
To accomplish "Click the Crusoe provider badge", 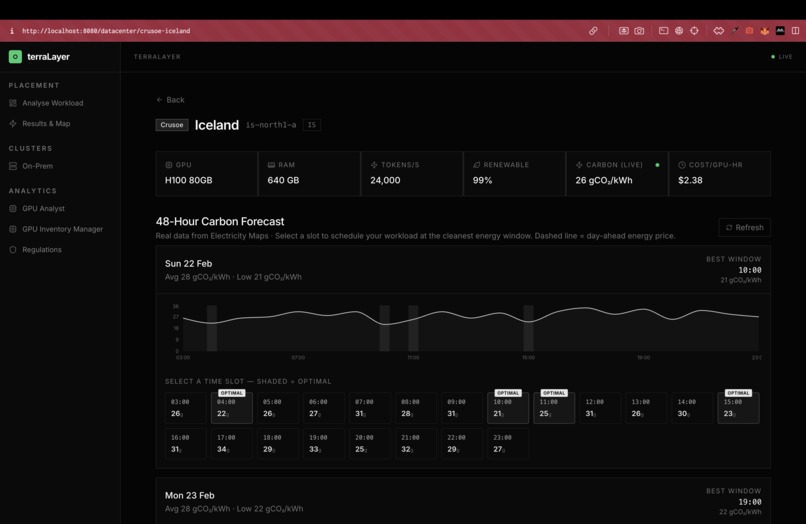I will pyautogui.click(x=172, y=125).
